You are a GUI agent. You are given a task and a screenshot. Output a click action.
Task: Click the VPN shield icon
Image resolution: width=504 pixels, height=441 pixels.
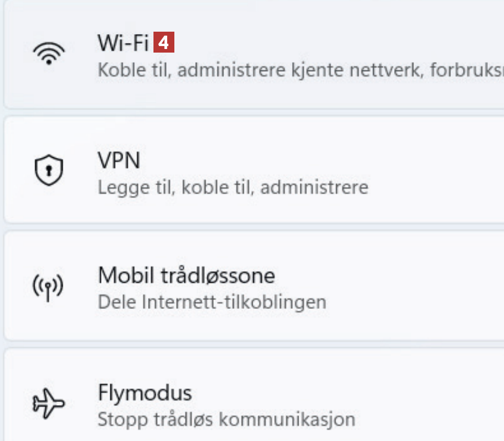48,171
